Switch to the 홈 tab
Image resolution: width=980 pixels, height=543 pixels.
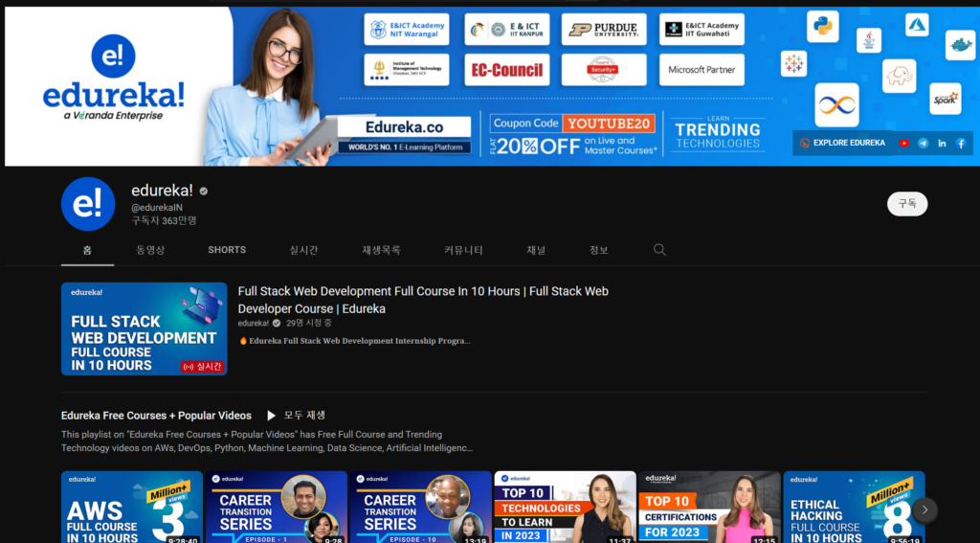tap(87, 250)
